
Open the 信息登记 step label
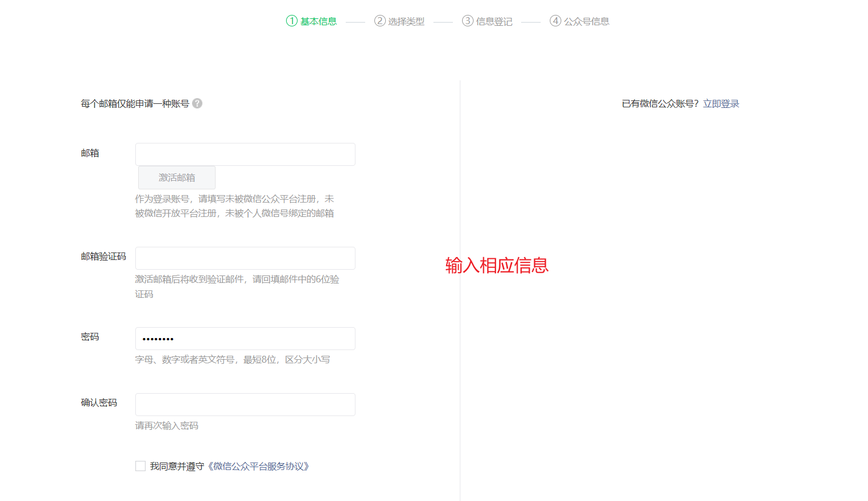click(494, 22)
